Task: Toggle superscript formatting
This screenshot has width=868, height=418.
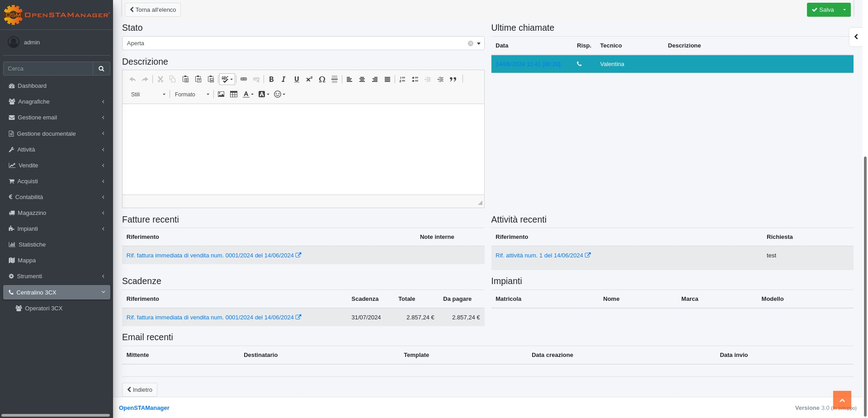Action: (x=309, y=79)
